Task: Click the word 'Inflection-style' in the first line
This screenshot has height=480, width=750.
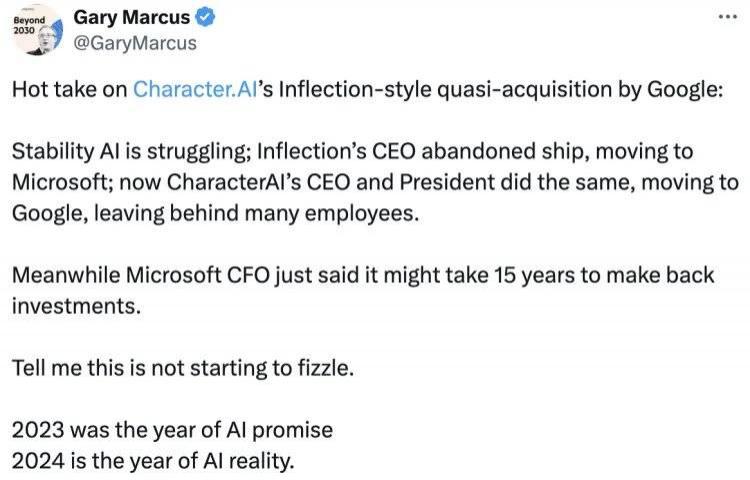Action: point(355,89)
